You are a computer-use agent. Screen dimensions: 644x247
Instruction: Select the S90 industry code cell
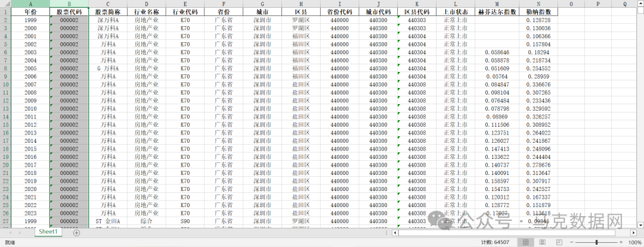[x=185, y=221]
